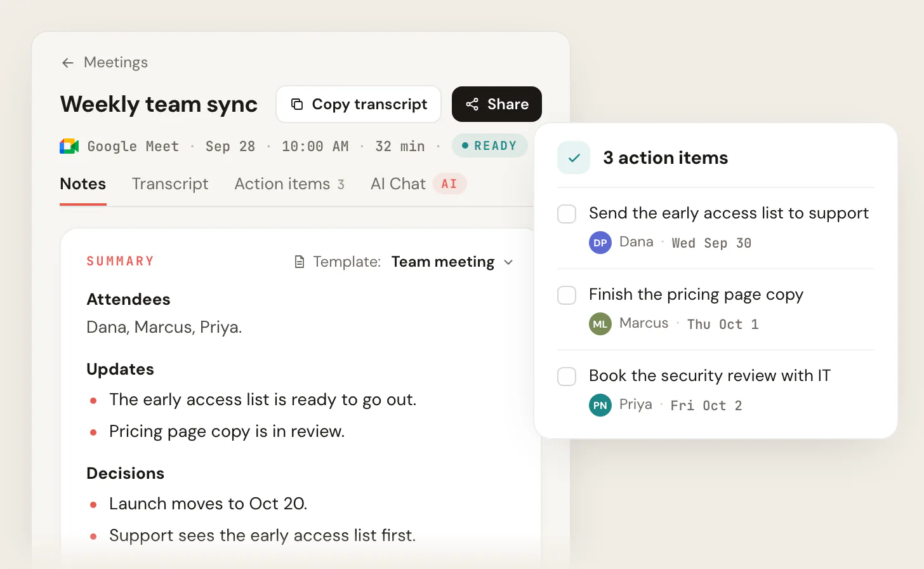
Task: Open the AI Chat tab
Action: click(x=419, y=184)
